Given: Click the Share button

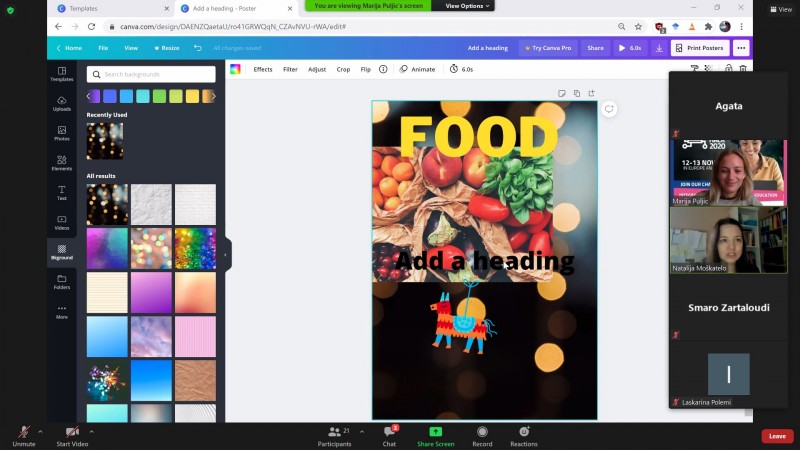Looking at the screenshot, I should tap(595, 48).
